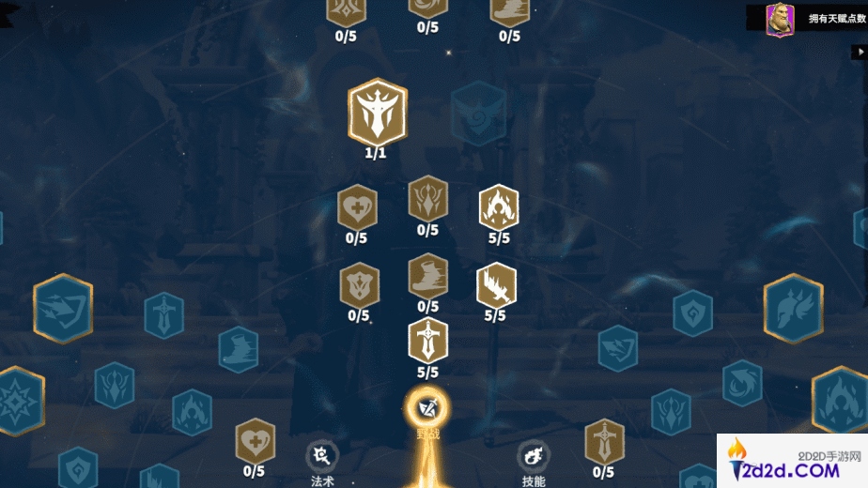Image resolution: width=868 pixels, height=488 pixels.
Task: Choose the blue snowflake star hexagon talent
Action: (x=20, y=401)
